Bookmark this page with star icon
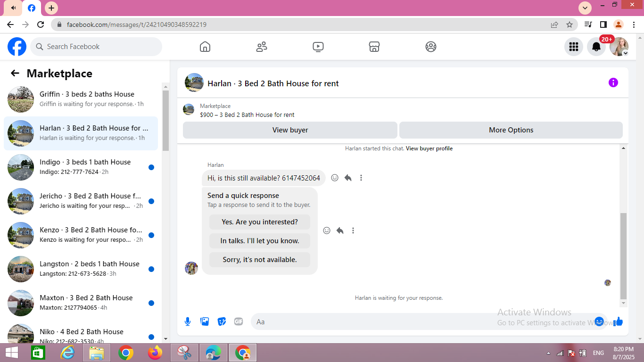 570,25
